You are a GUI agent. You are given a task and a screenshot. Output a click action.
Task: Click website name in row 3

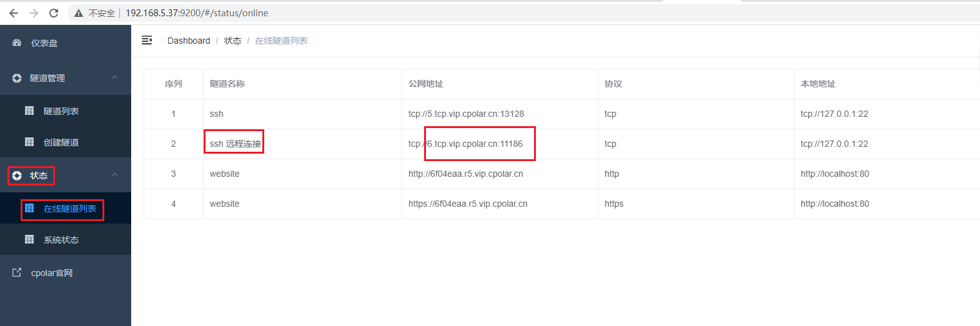point(225,174)
